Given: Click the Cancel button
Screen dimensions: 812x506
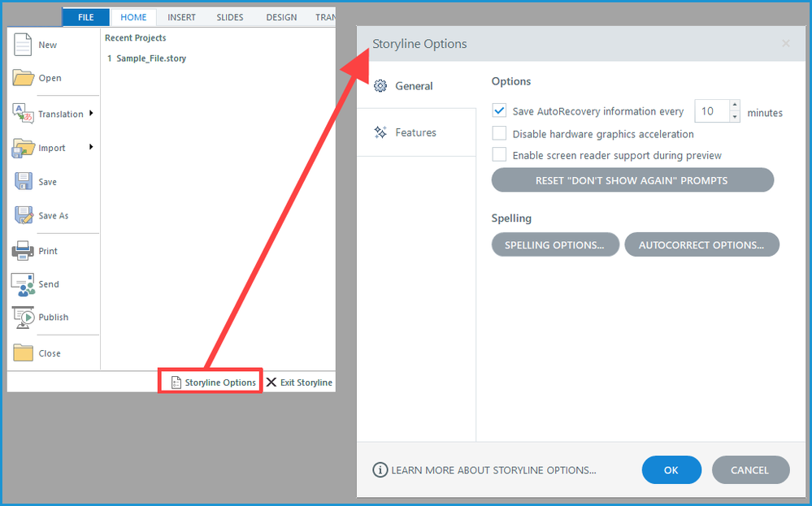Looking at the screenshot, I should pos(750,469).
